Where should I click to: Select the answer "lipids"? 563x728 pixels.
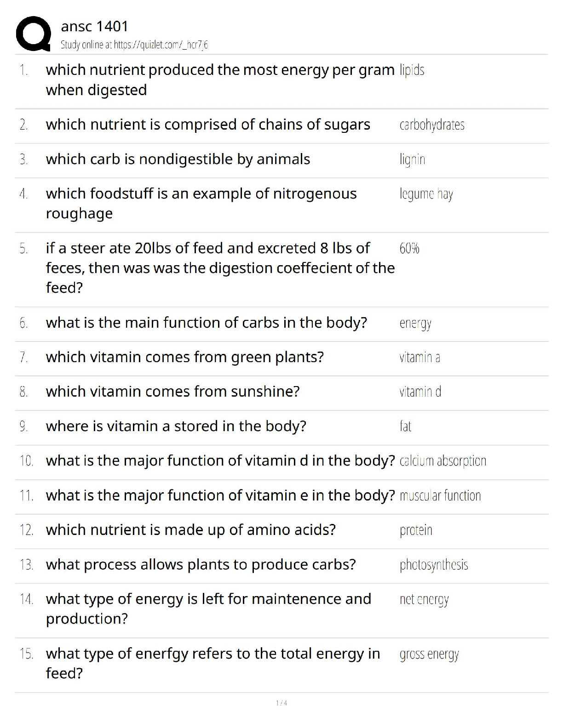pos(412,70)
